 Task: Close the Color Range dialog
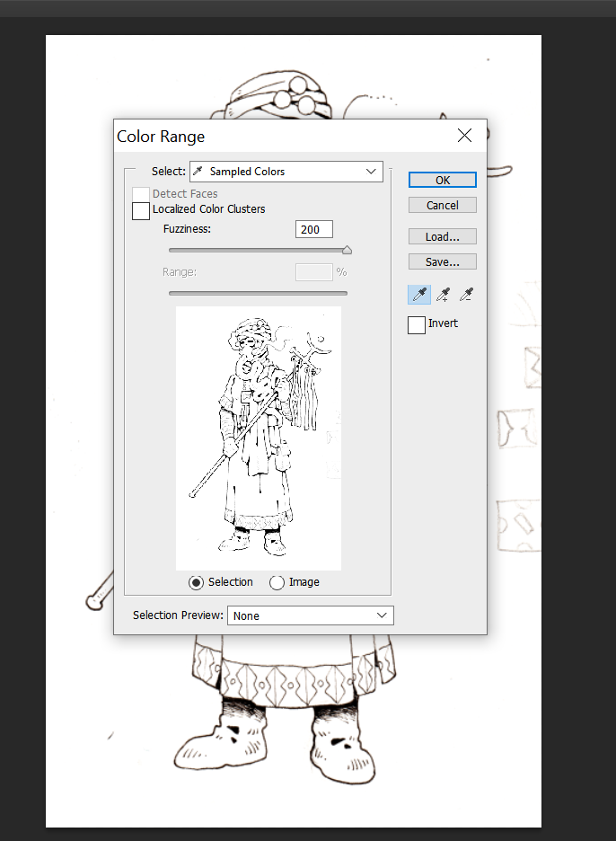465,136
